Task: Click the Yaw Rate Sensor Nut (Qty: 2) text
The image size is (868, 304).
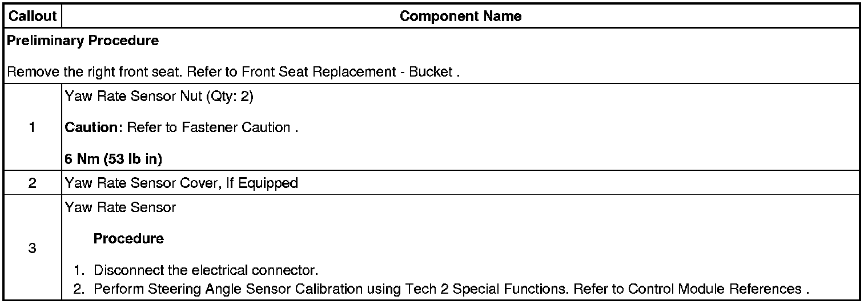Action: (159, 97)
